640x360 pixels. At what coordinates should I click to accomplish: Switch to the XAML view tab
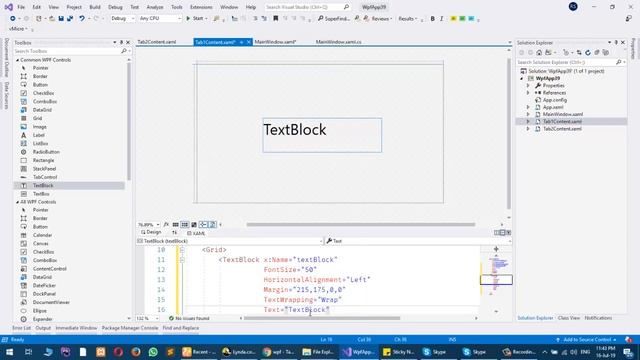(196, 233)
